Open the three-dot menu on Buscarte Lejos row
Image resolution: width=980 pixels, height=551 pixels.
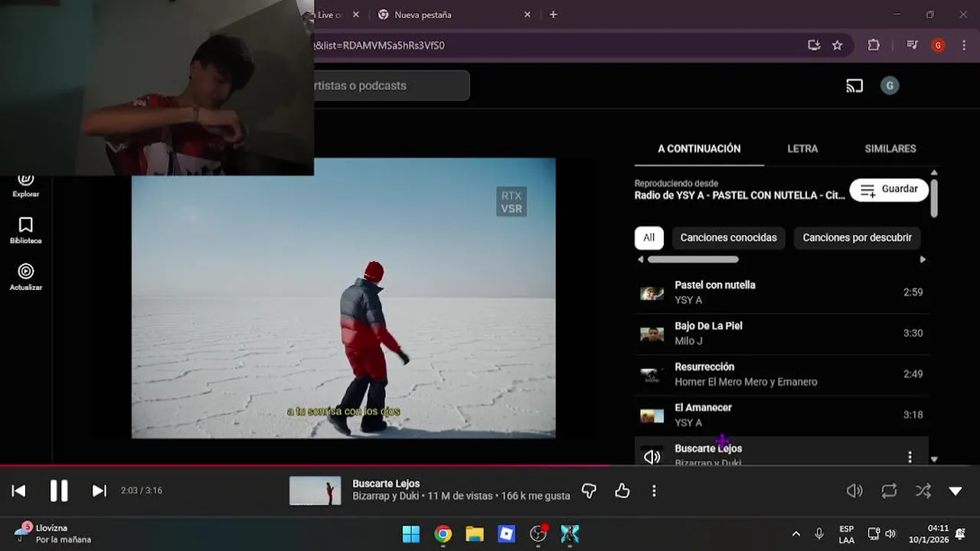tap(910, 457)
